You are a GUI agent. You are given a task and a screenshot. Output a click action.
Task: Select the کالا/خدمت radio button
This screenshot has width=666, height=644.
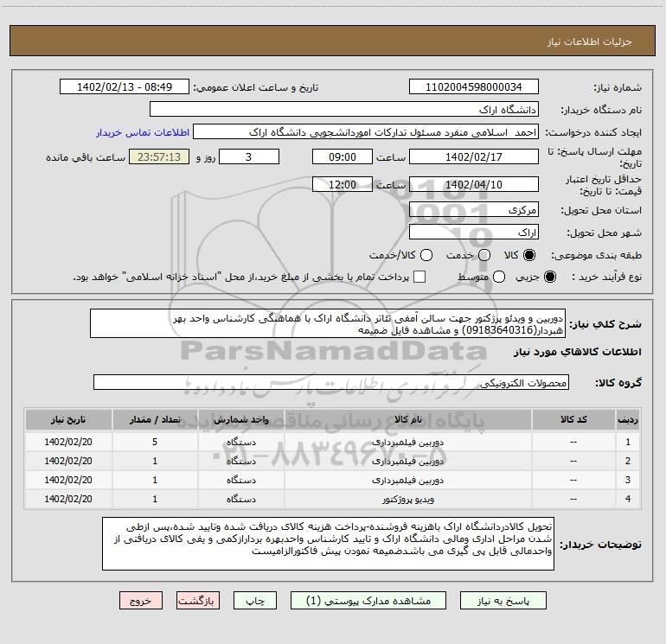426,255
